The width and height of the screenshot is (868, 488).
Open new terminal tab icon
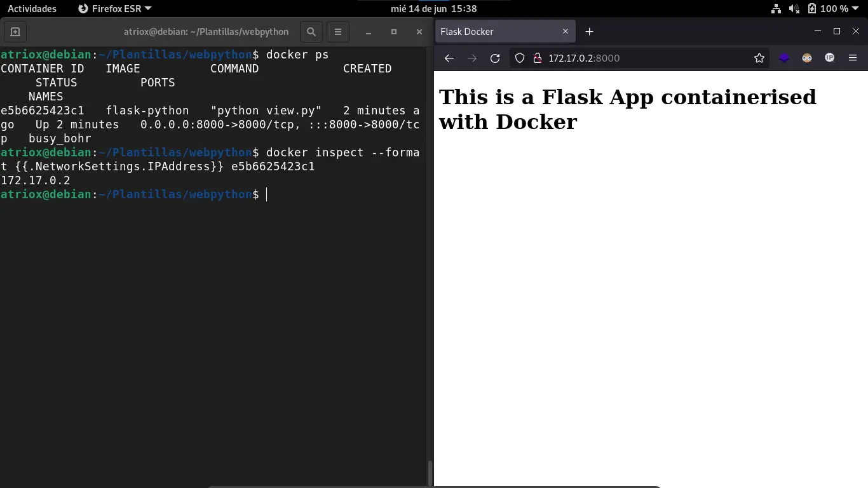[x=15, y=32]
